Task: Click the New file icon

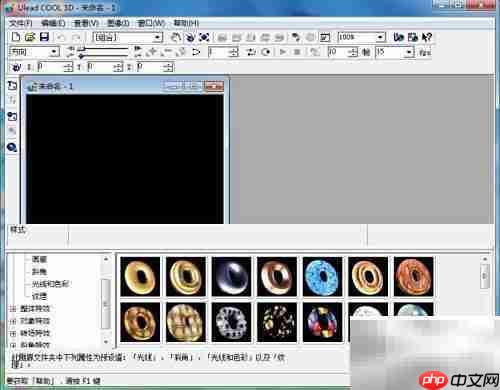Action: (x=16, y=37)
